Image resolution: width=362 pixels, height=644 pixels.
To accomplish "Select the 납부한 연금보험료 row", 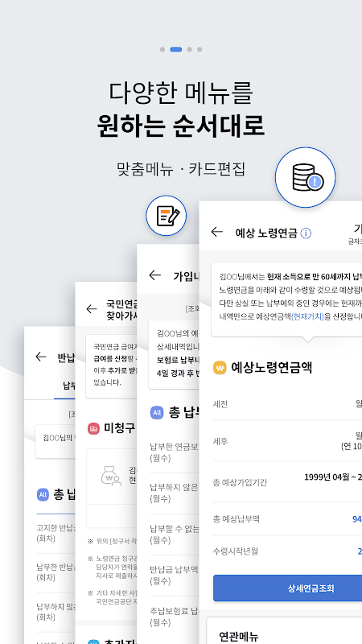I will point(175,452).
